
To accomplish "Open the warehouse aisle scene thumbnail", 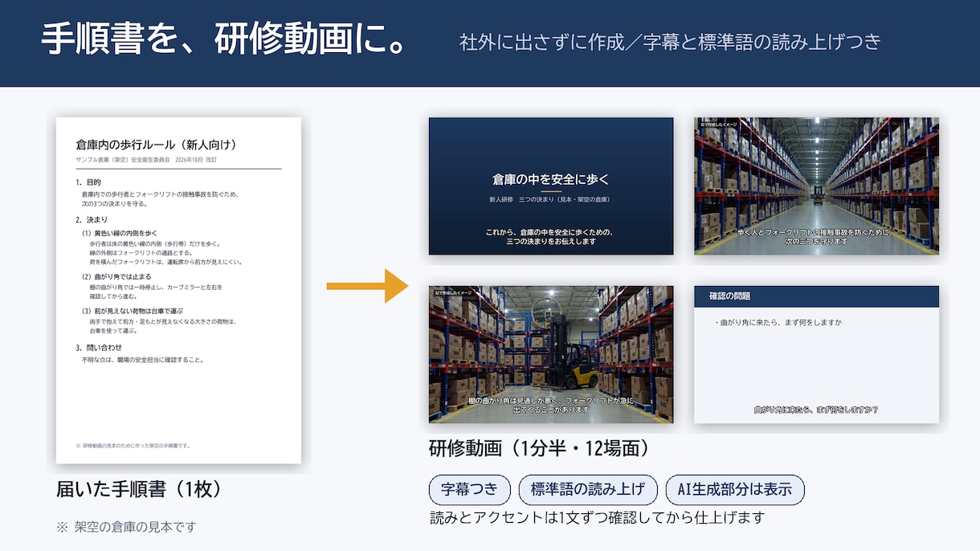I will click(816, 186).
